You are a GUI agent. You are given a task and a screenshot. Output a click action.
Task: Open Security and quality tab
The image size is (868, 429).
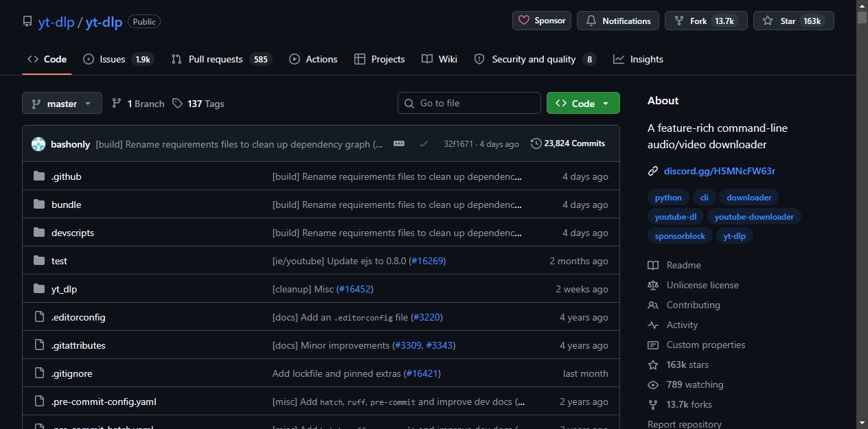535,59
